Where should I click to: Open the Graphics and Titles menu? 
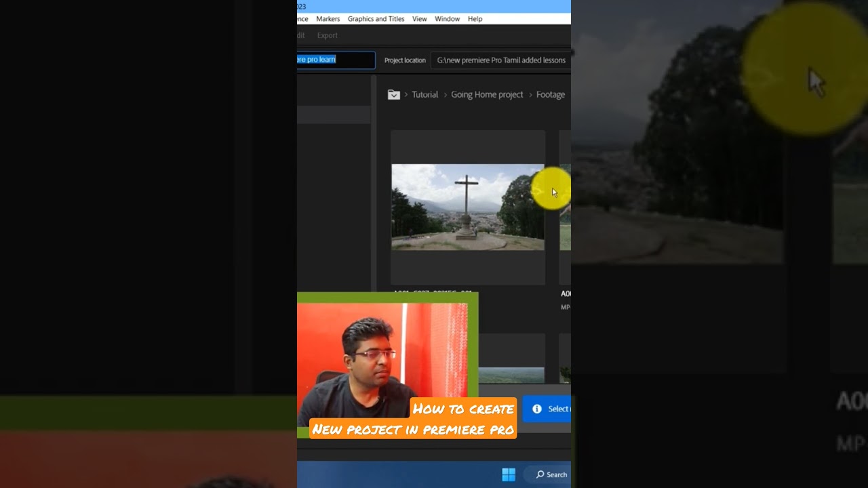click(x=376, y=19)
